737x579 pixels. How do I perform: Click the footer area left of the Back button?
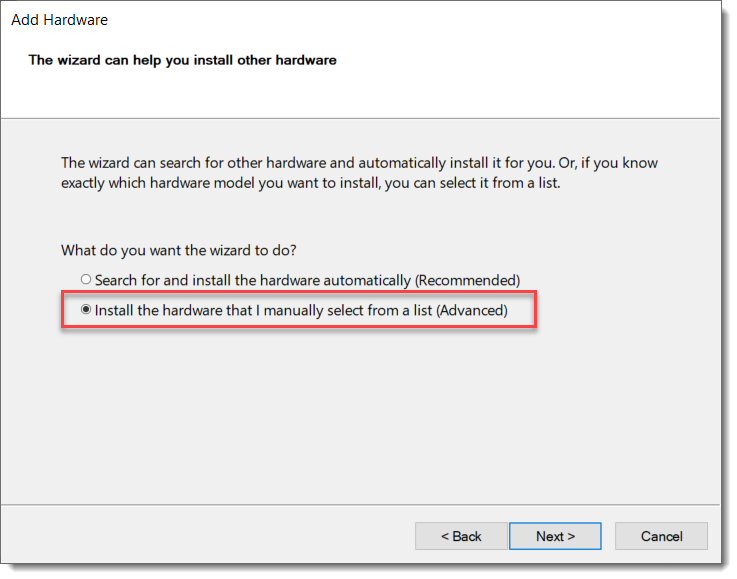pyautogui.click(x=200, y=537)
